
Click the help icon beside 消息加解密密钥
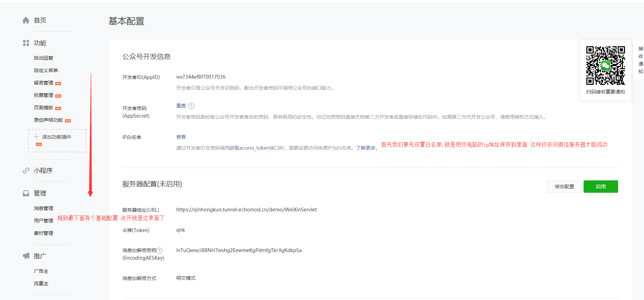click(x=159, y=251)
